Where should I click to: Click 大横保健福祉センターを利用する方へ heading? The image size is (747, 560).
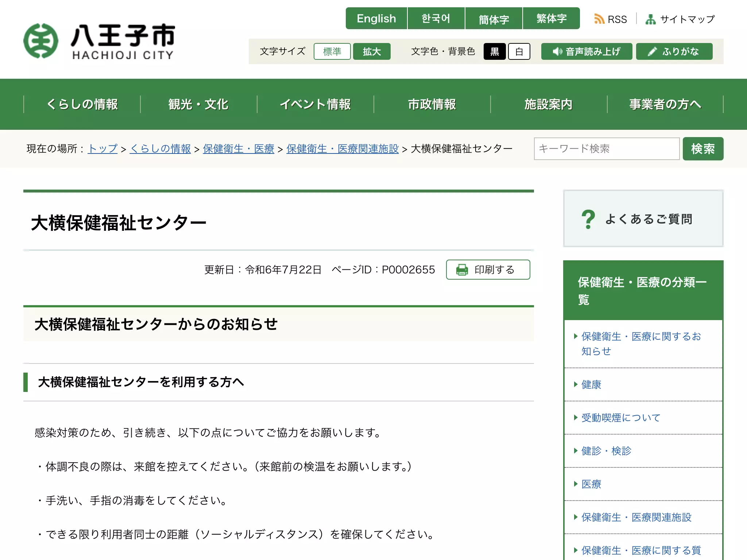click(141, 382)
